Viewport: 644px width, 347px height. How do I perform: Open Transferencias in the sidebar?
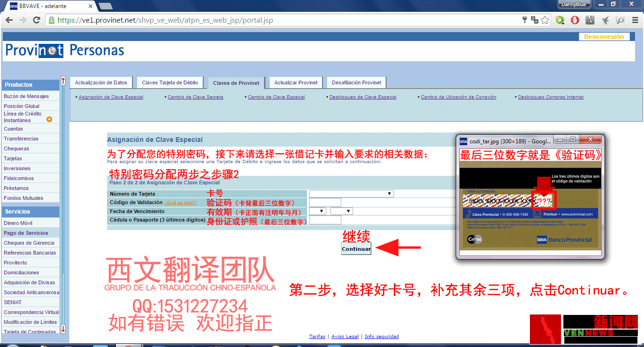pos(31,139)
